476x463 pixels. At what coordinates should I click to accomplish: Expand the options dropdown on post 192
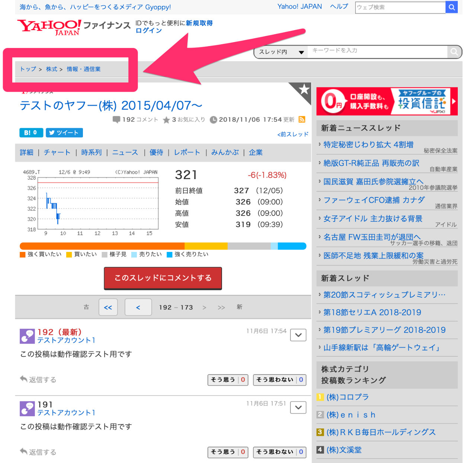point(298,335)
